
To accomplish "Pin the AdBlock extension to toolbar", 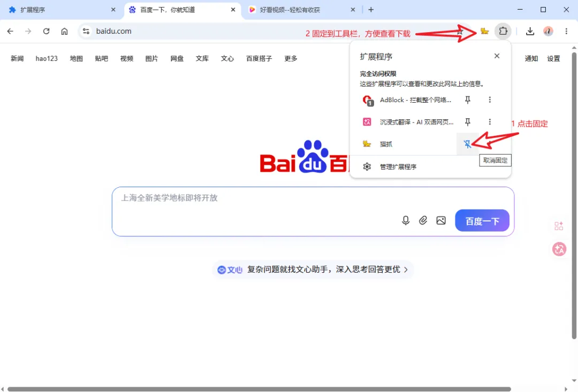I will pyautogui.click(x=467, y=100).
